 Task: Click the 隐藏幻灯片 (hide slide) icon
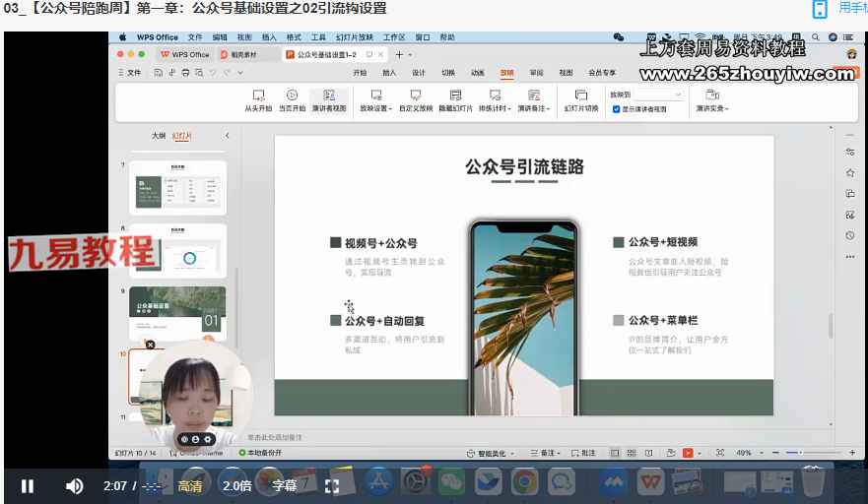point(455,96)
